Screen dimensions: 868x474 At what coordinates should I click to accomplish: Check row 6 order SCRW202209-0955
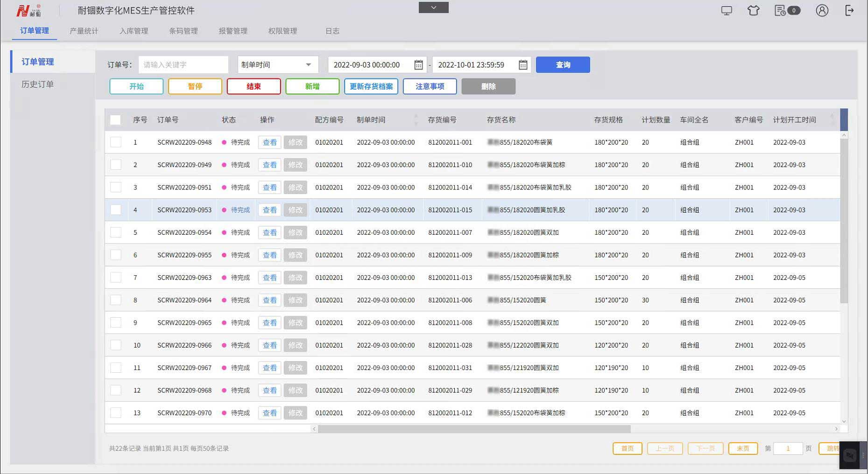pyautogui.click(x=115, y=255)
